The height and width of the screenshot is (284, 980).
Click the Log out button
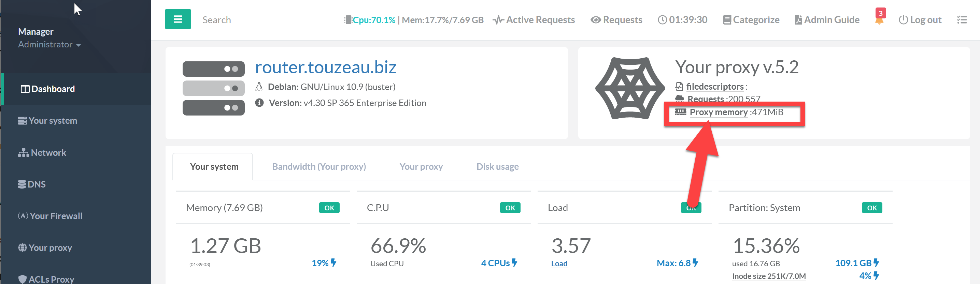click(920, 20)
